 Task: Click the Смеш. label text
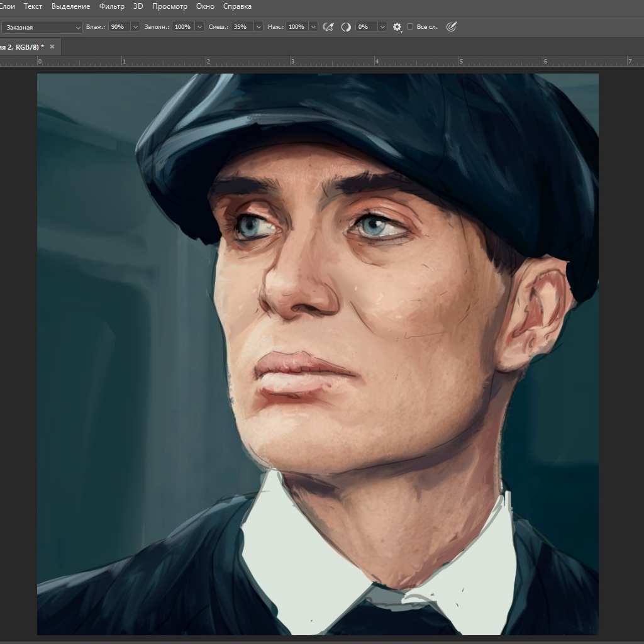[x=218, y=26]
